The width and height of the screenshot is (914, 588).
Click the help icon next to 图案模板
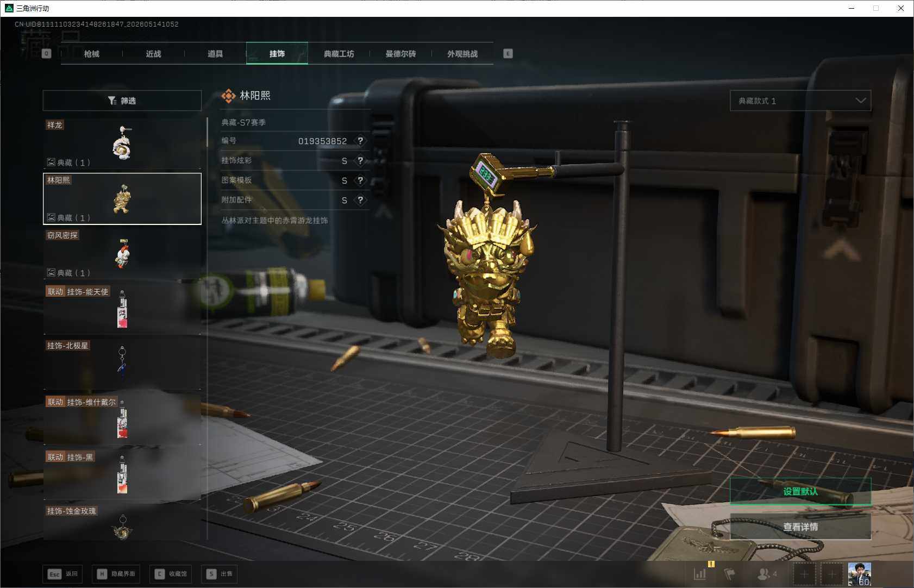click(x=360, y=180)
